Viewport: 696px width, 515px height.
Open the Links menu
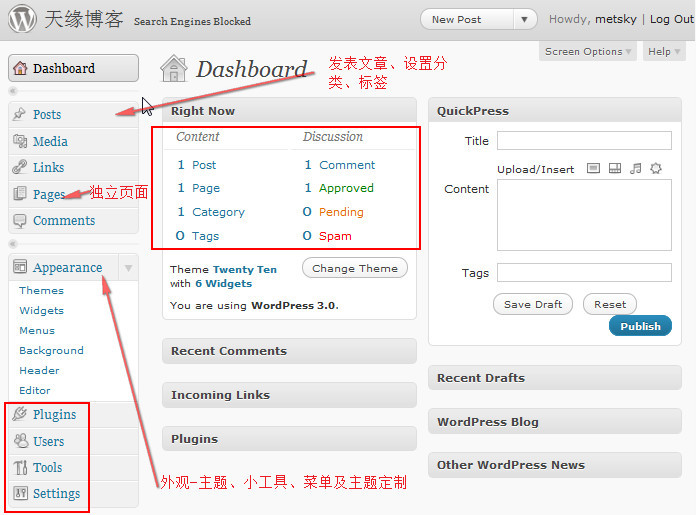coord(73,167)
